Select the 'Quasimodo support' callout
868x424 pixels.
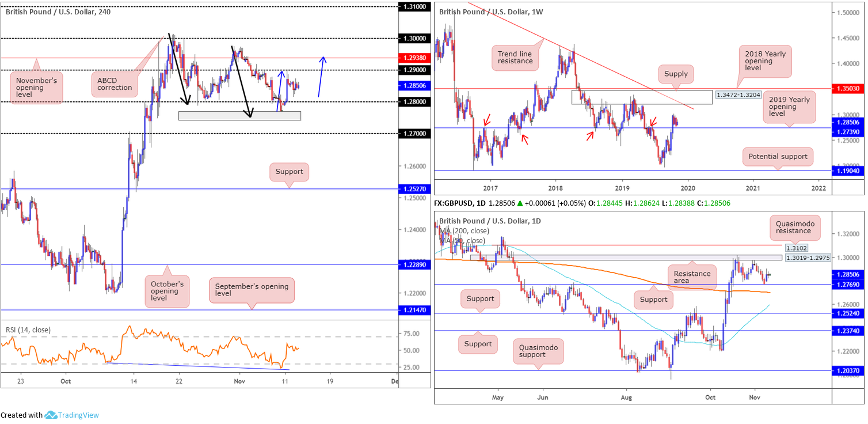[538, 350]
